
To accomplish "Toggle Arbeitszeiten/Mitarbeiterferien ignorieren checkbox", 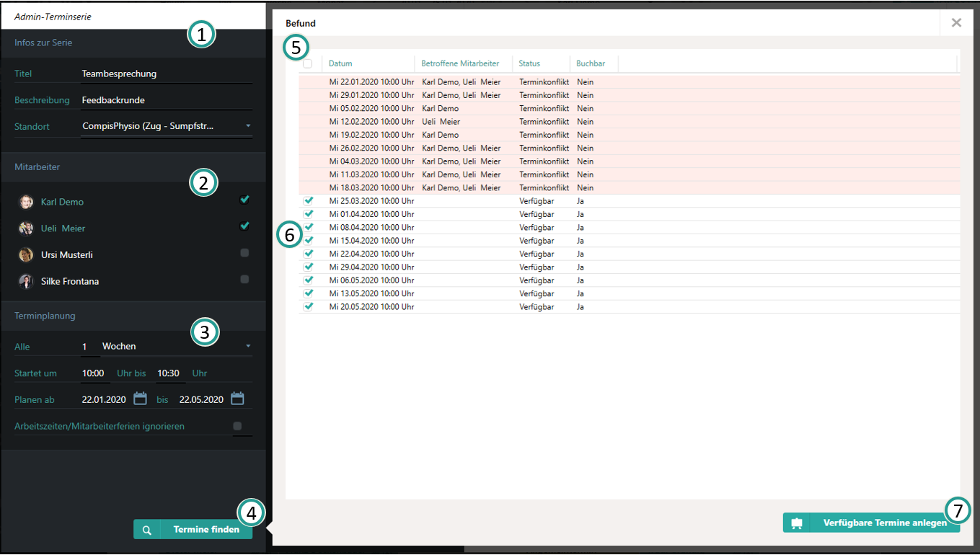I will [x=237, y=426].
